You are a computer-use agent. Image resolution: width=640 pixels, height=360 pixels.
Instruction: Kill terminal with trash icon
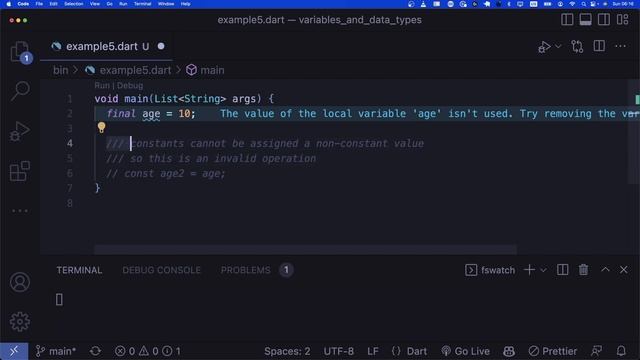(583, 270)
